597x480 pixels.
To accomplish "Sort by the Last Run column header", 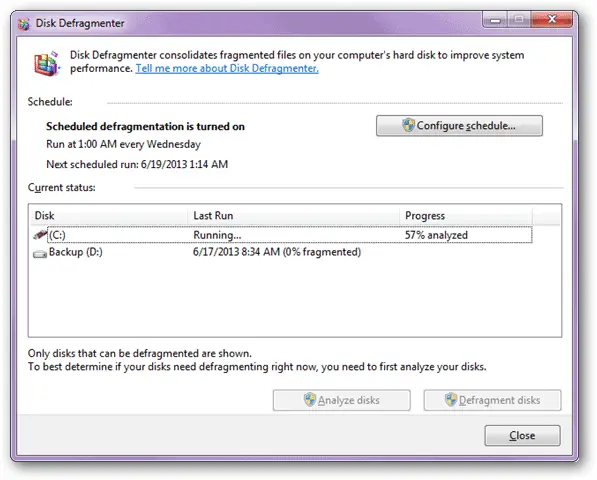I will [x=294, y=216].
